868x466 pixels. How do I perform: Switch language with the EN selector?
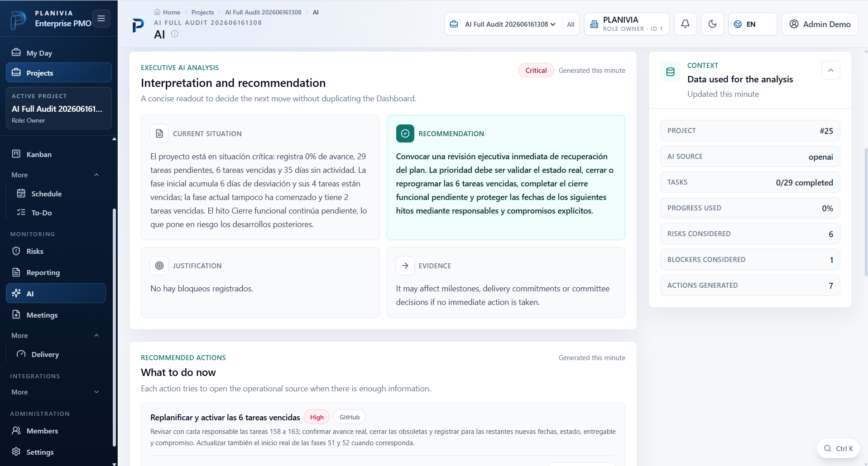[753, 24]
